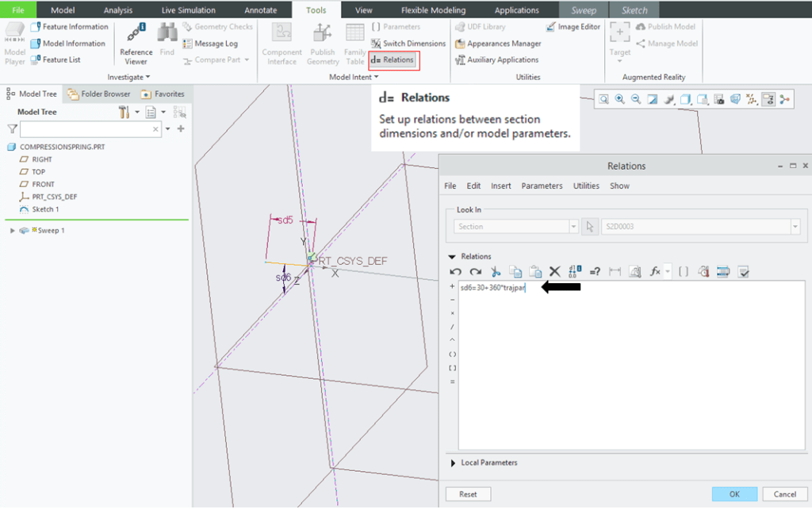Click the Switch Dimensions tool
The width and height of the screenshot is (812, 509).
click(x=408, y=44)
